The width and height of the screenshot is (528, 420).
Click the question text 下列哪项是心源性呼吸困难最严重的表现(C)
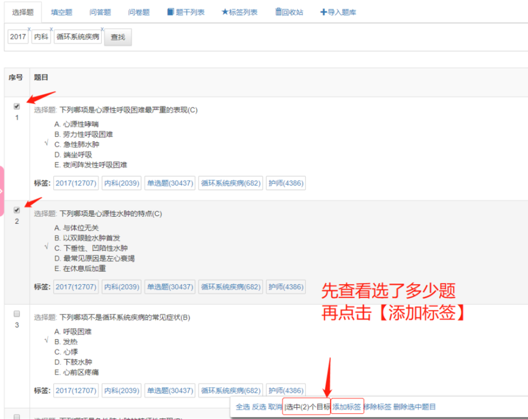129,110
